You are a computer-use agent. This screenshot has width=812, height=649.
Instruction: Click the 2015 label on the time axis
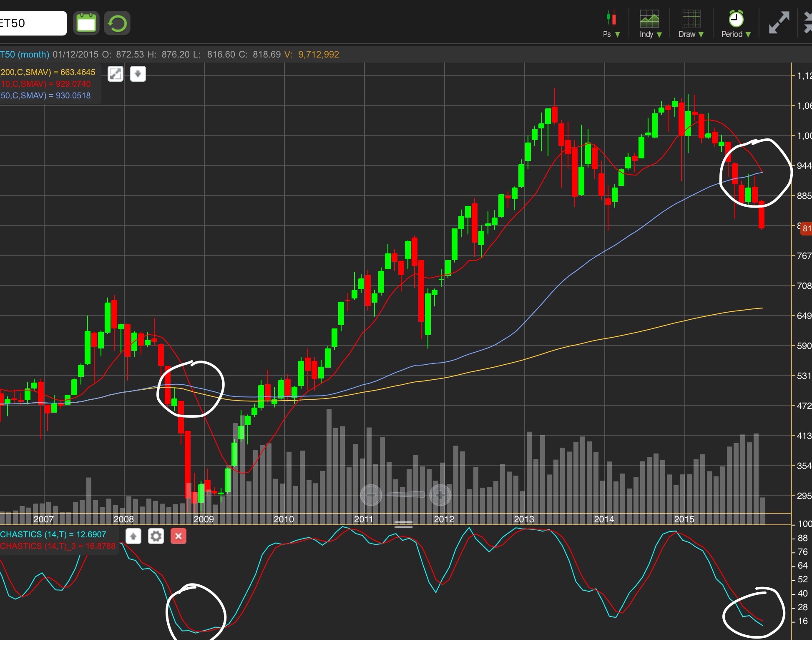coord(684,519)
